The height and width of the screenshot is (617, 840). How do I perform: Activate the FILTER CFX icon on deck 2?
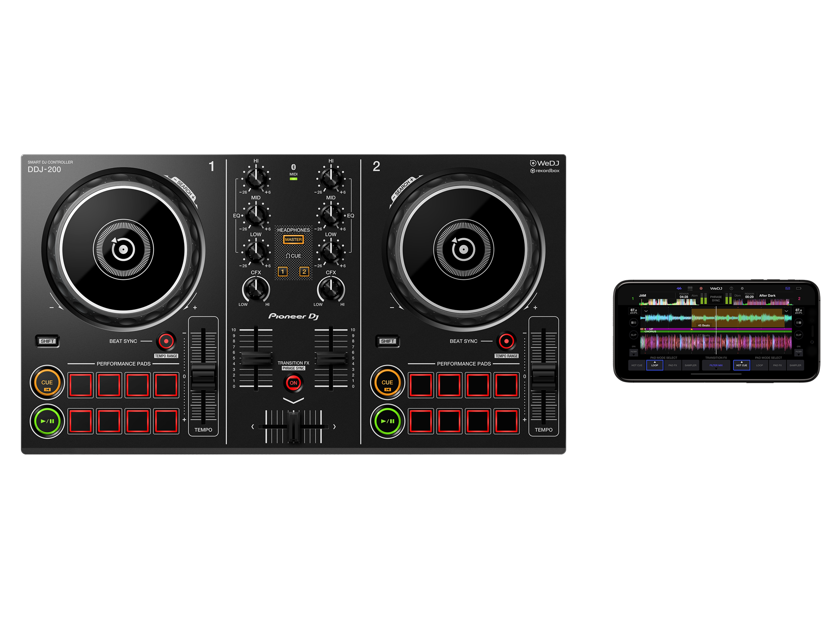point(798,352)
